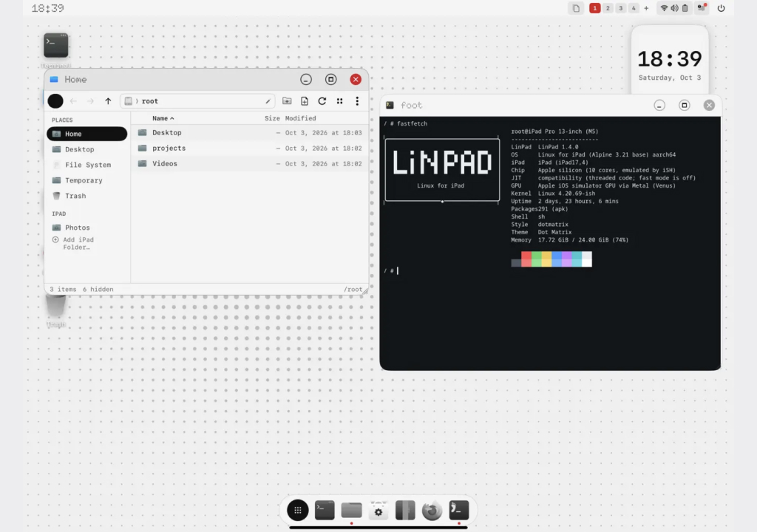
Task: Launch the terminal from the dock
Action: [x=325, y=511]
